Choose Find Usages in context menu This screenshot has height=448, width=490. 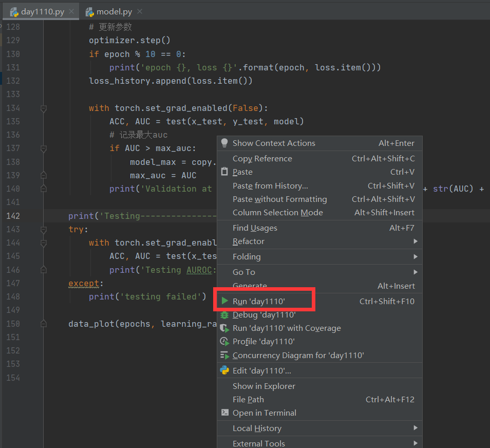319,228
